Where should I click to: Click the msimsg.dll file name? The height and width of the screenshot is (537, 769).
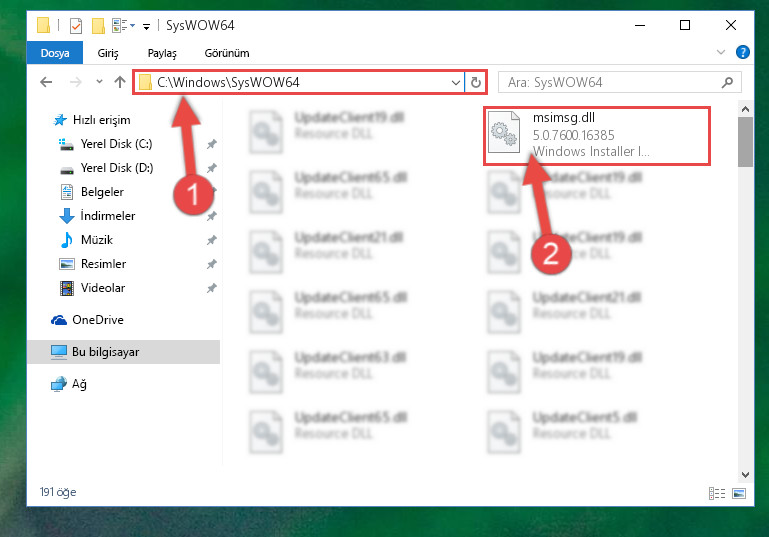tap(564, 118)
